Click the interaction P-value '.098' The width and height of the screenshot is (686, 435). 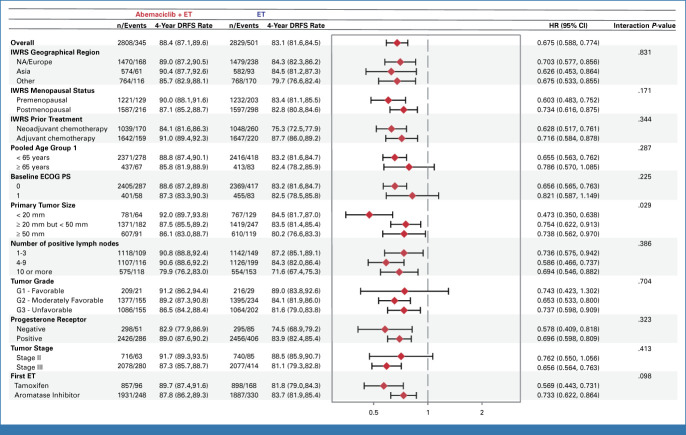(x=644, y=376)
